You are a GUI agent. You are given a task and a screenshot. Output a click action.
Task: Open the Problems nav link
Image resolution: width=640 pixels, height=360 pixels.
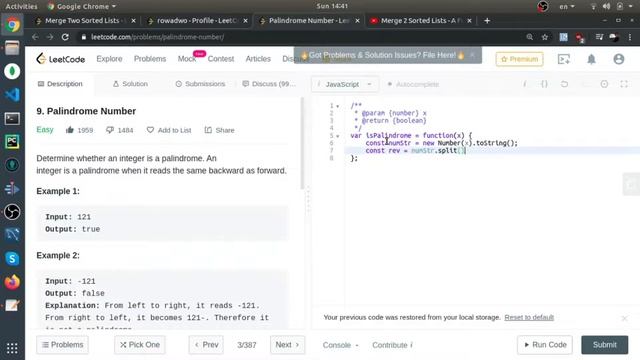150,59
